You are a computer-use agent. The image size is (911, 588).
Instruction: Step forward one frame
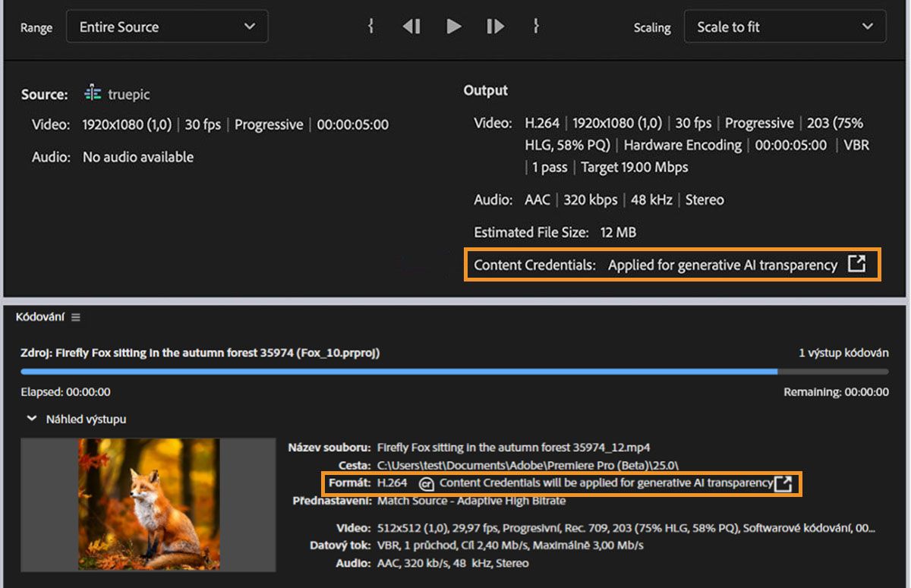tap(496, 27)
